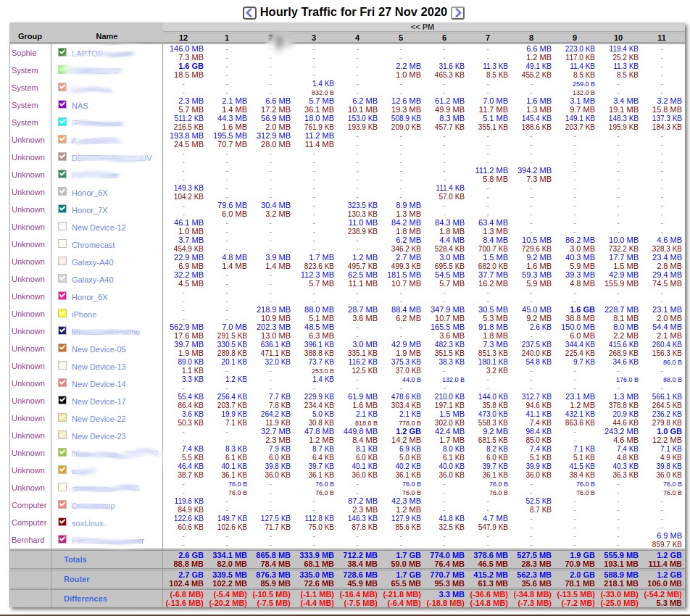Sort by the Name column header
690x616 pixels.
[107, 36]
